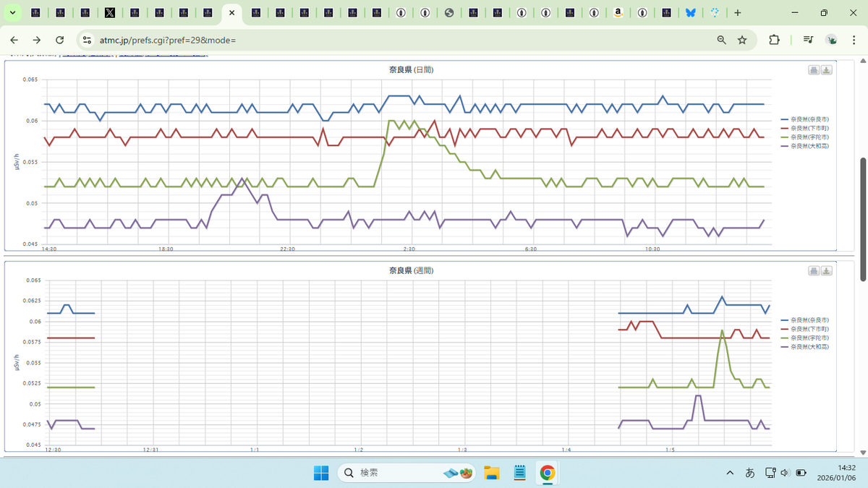Download the 奈良県 (週間) weekly chart

(x=826, y=271)
